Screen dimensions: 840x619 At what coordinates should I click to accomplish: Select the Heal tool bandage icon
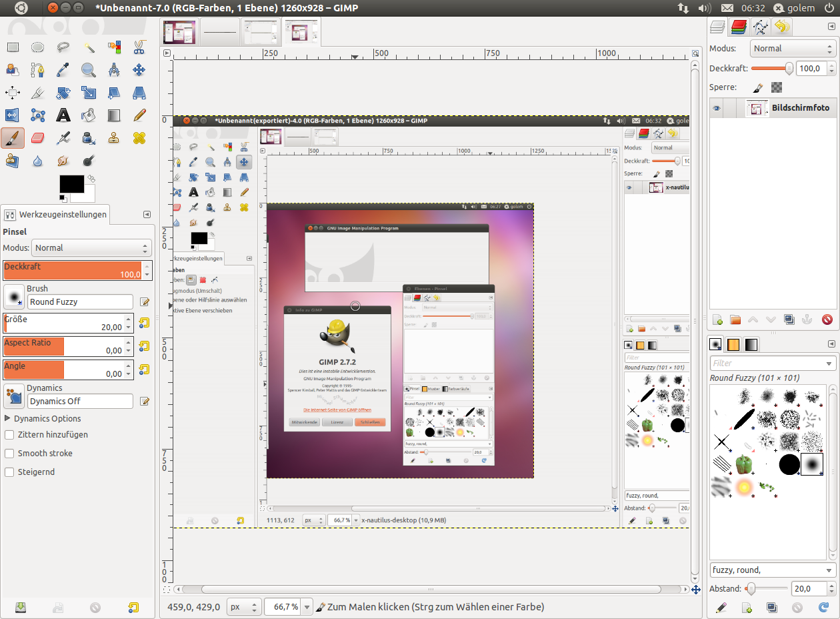(139, 138)
